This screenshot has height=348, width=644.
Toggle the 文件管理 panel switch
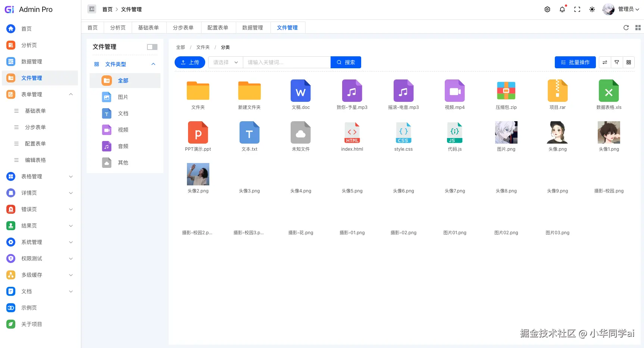pyautogui.click(x=152, y=47)
